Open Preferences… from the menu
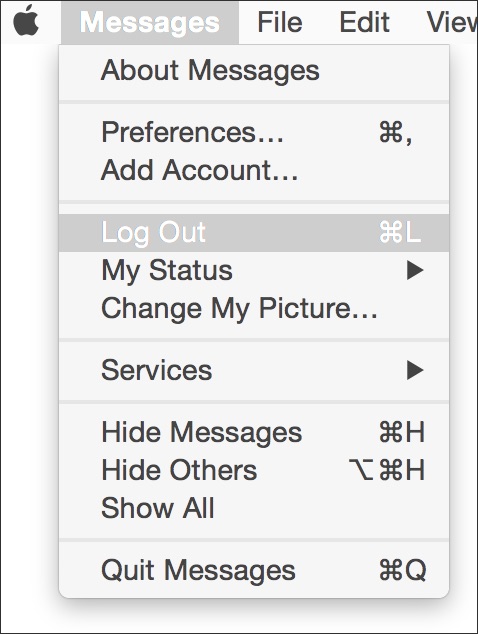Viewport: 478px width, 634px height. coord(254,132)
